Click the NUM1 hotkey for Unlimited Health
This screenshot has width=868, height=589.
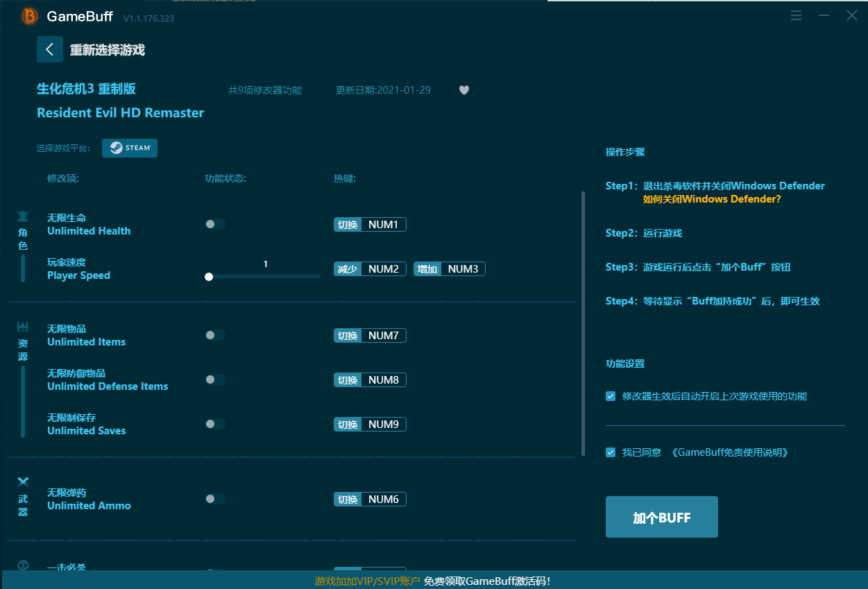[x=383, y=224]
